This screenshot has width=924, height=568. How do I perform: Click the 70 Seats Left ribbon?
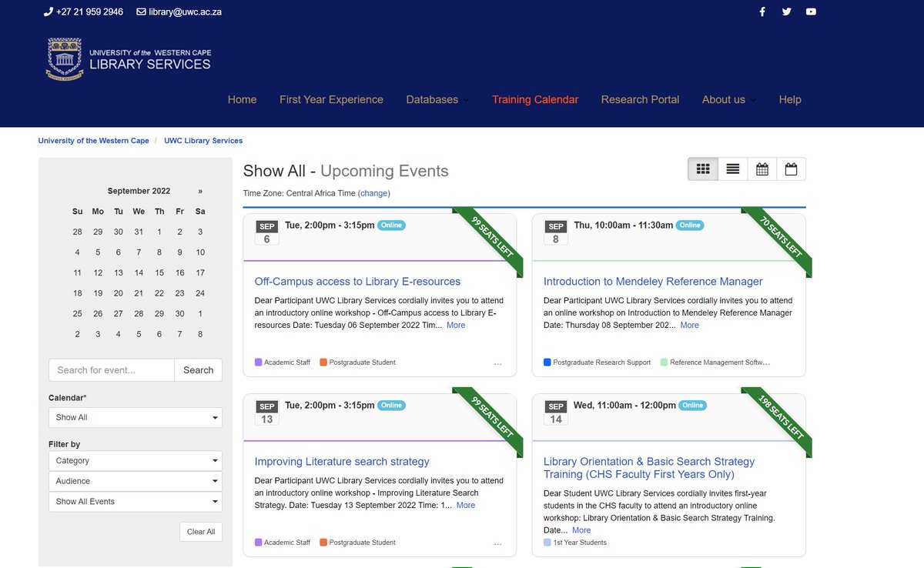pos(778,240)
